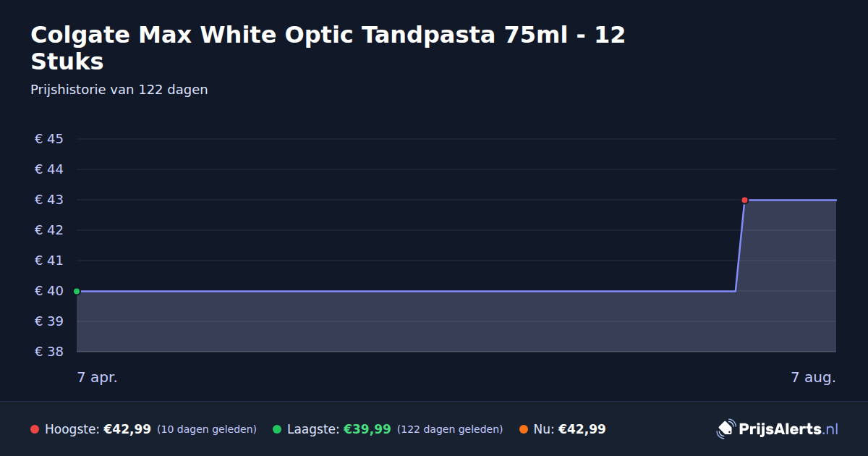
Task: Click the 7 aug. date label
Action: (813, 377)
